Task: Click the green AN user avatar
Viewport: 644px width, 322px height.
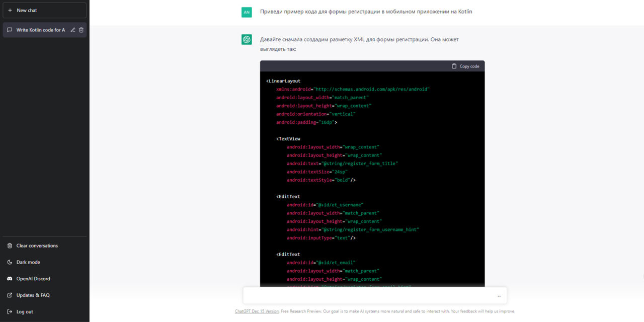Action: (247, 12)
